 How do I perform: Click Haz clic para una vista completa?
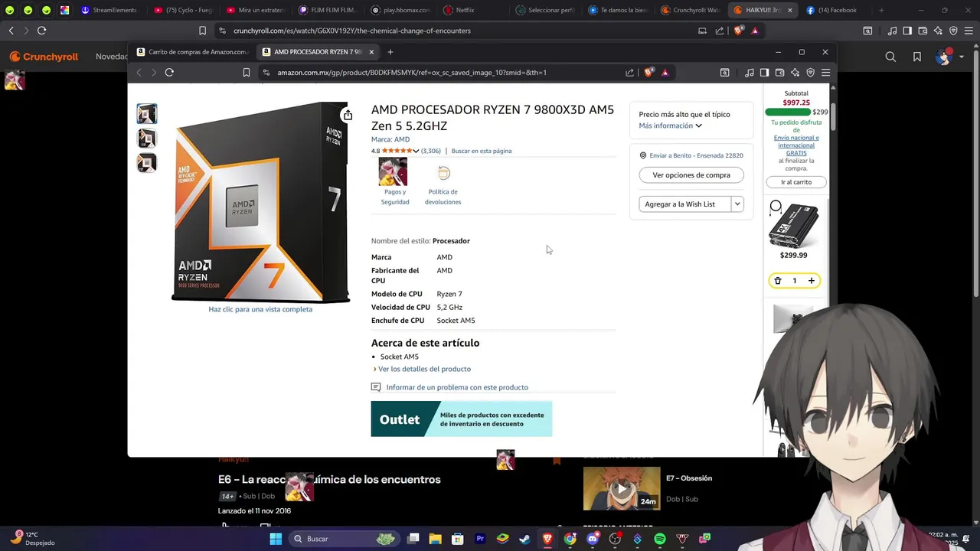[x=260, y=309]
